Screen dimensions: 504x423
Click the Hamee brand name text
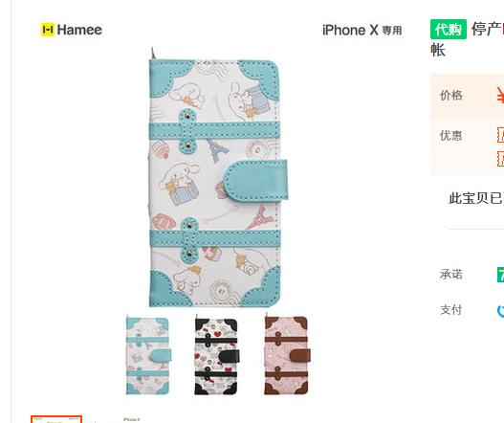point(79,30)
